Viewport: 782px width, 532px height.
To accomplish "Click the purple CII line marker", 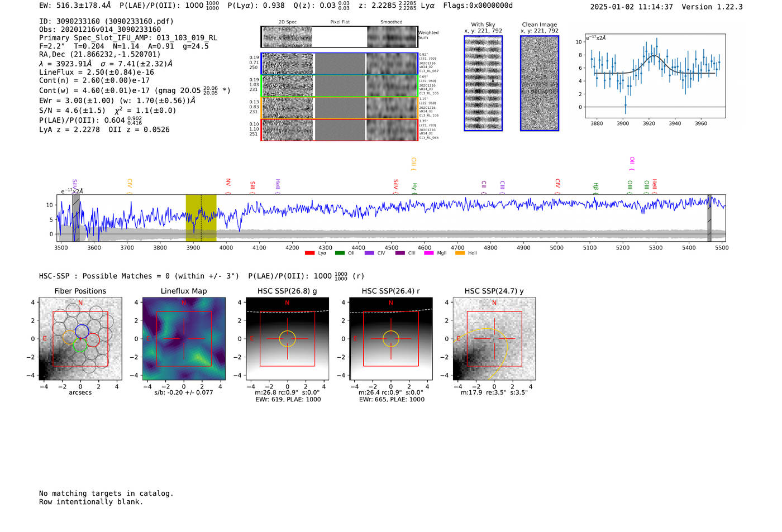I will pyautogui.click(x=484, y=187).
